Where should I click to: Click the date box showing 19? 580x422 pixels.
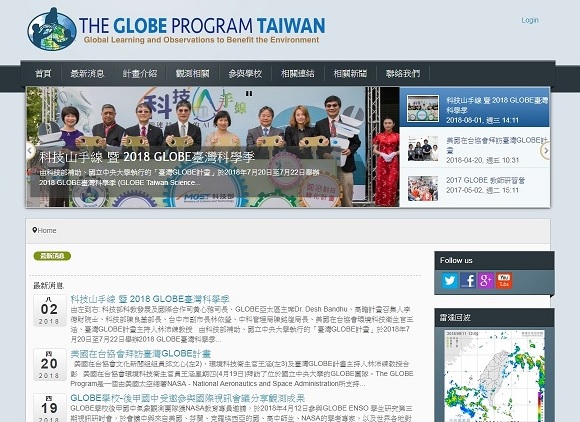[50, 408]
